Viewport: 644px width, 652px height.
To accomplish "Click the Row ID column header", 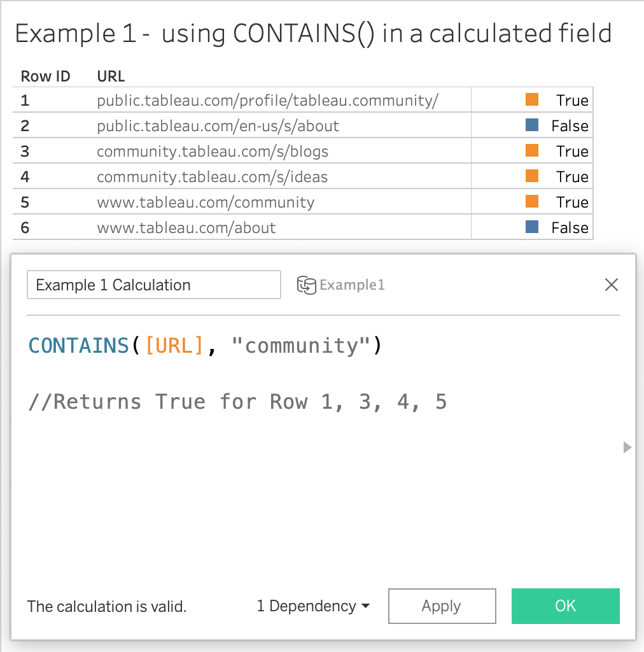I will pos(45,76).
